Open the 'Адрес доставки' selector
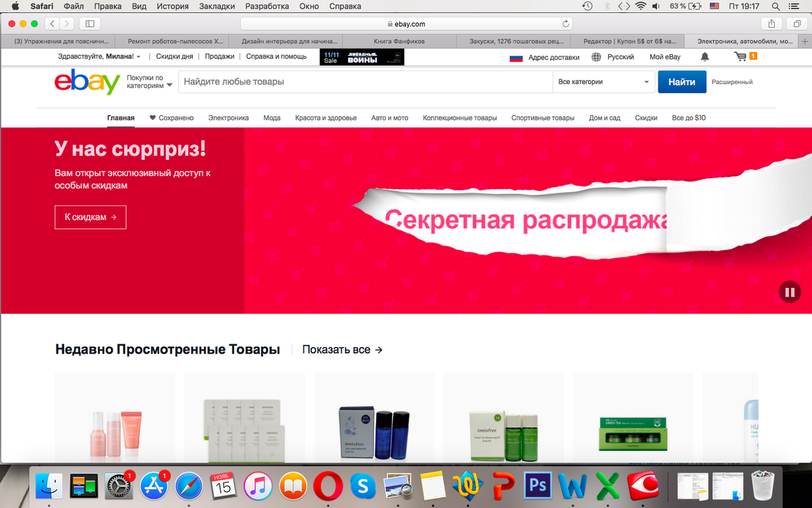 point(545,57)
